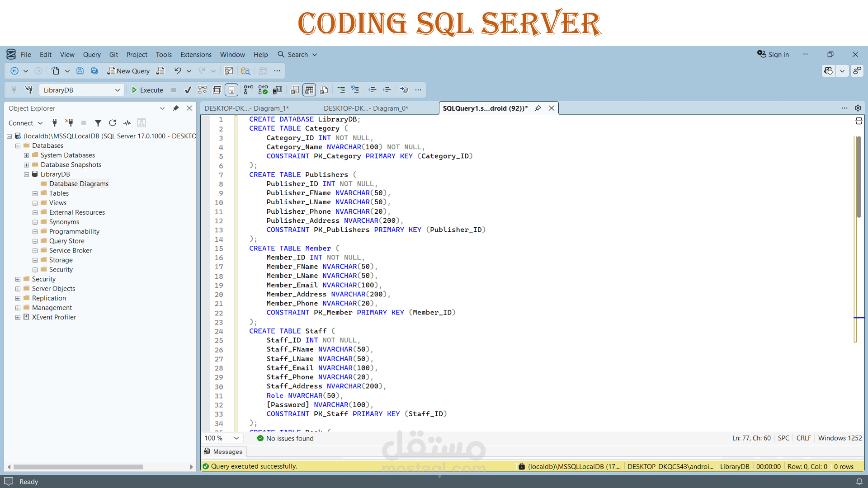Viewport: 868px width, 488px height.
Task: Expand the Tables folder node
Action: point(35,193)
